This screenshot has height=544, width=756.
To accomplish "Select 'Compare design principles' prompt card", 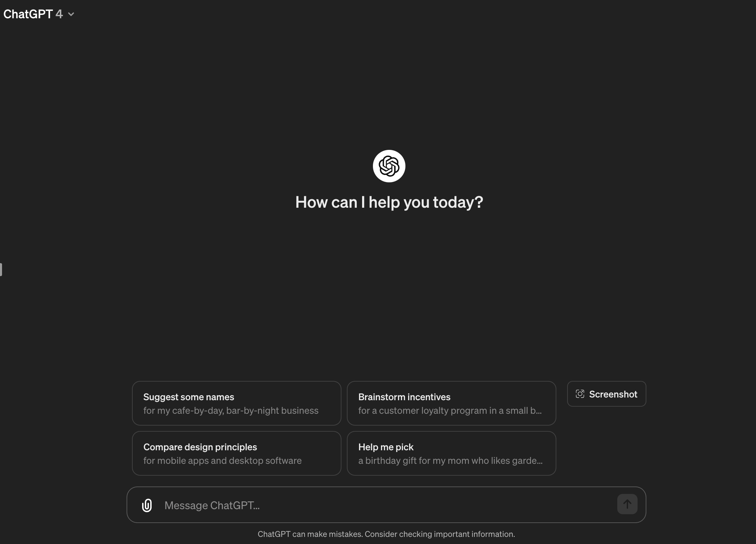I will (237, 453).
